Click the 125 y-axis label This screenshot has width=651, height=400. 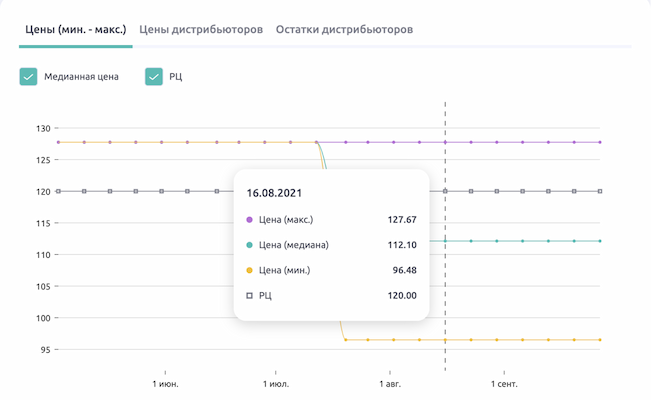[43, 160]
